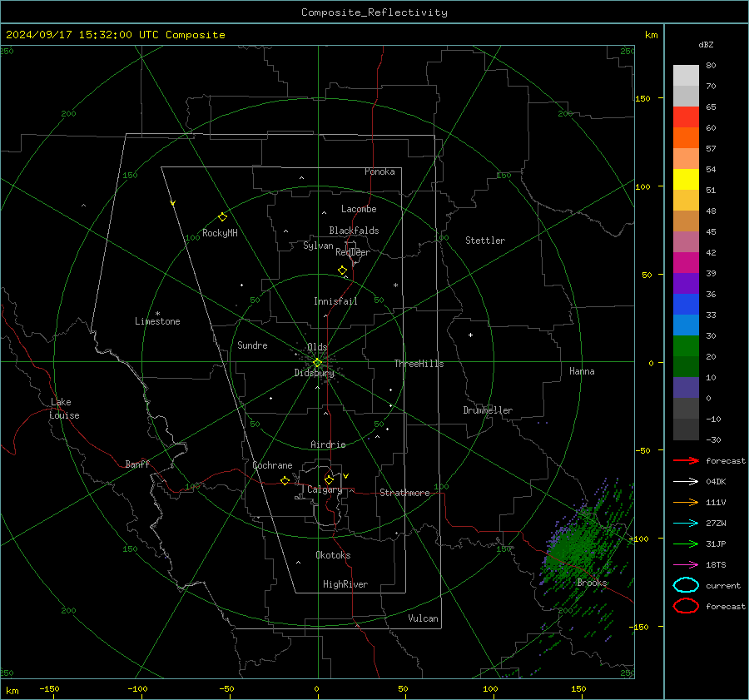Click the orange 57-60 dBZ color swatch
Viewport: 749px width, 700px height.
[x=686, y=138]
